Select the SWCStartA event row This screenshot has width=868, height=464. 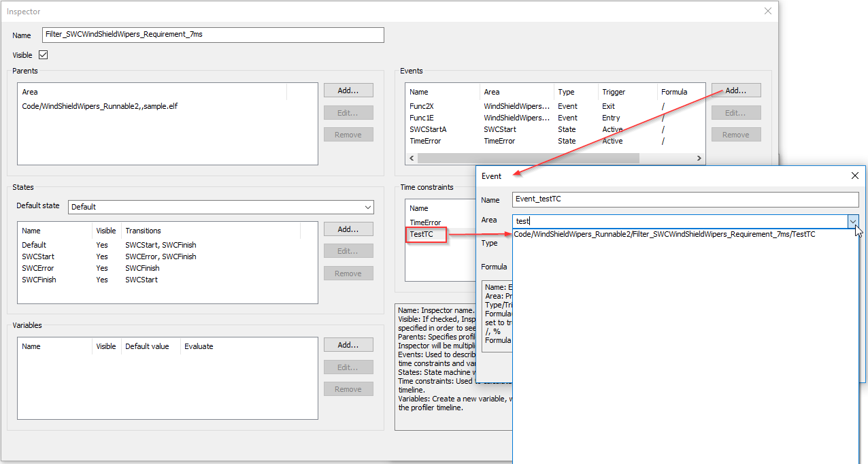(428, 129)
